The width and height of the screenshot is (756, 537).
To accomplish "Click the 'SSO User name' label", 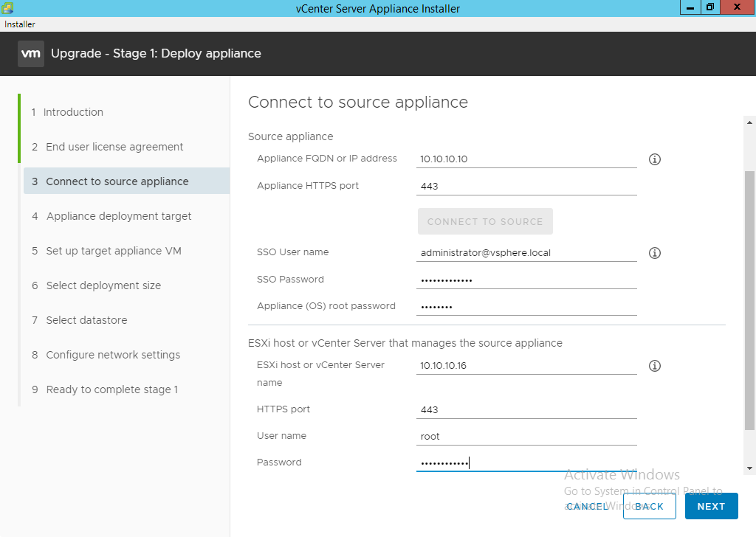I will pyautogui.click(x=292, y=252).
